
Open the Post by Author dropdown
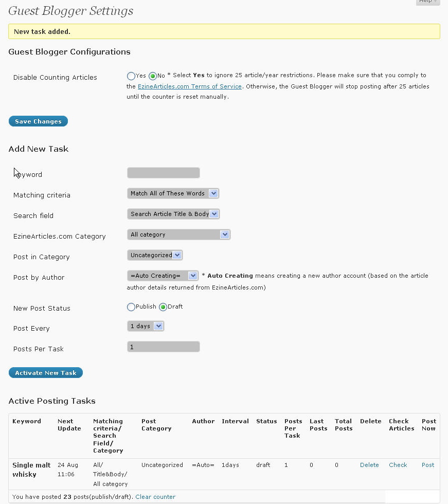(x=163, y=276)
